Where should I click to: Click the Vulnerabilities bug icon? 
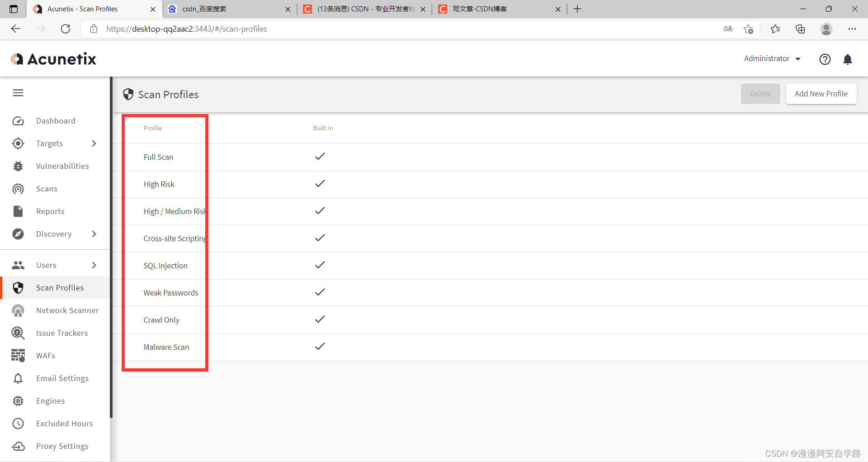18,166
